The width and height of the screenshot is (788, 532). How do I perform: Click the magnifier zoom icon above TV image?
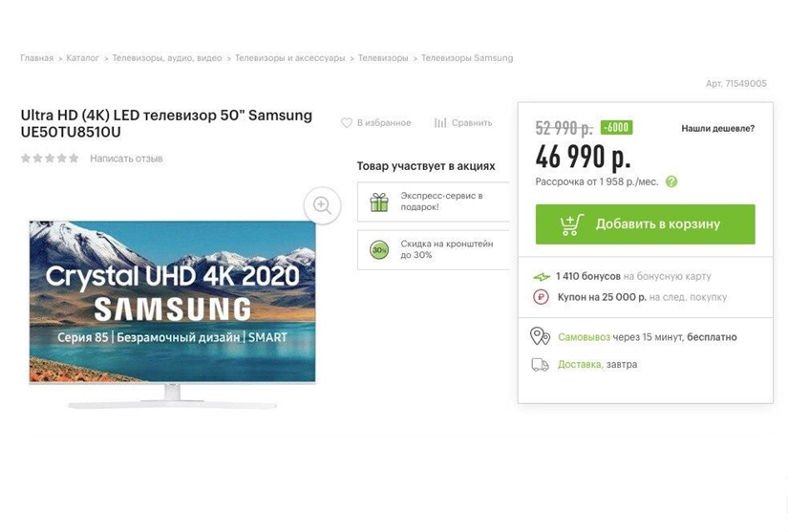(x=322, y=205)
